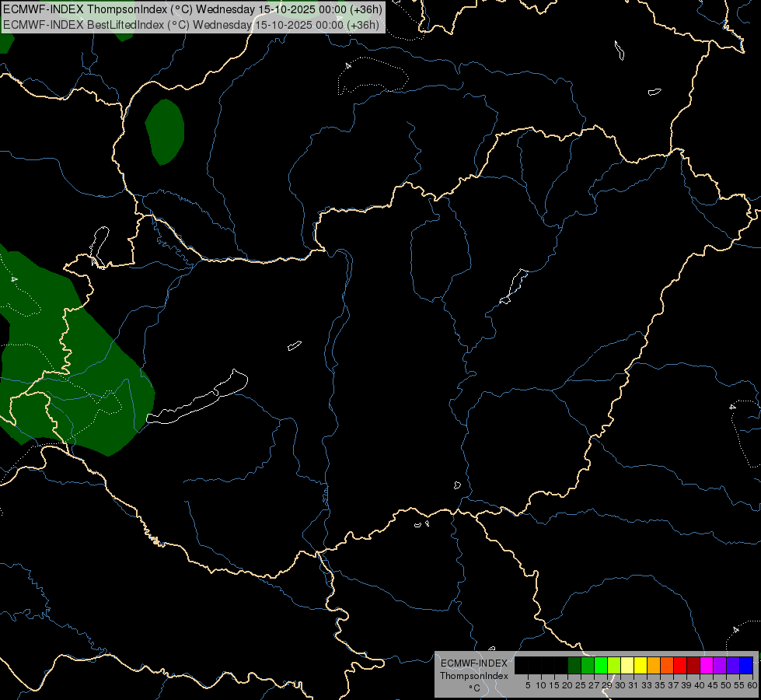Image resolution: width=761 pixels, height=700 pixels.
Task: Click the °C unit label in legend
Action: pyautogui.click(x=475, y=688)
